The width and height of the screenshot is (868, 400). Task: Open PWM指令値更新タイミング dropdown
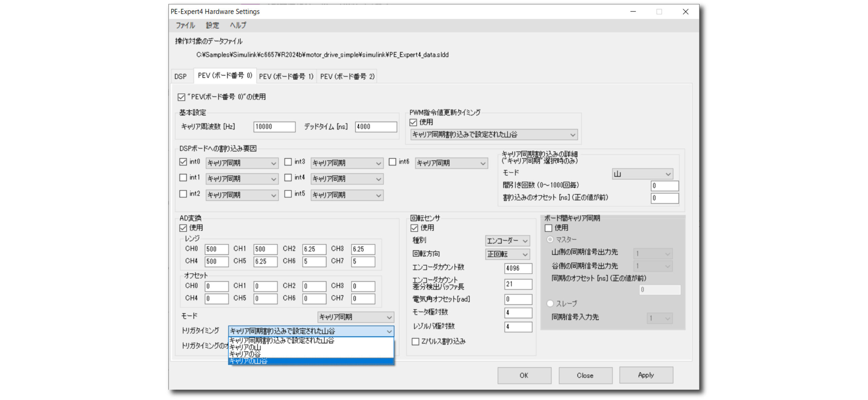(x=493, y=135)
